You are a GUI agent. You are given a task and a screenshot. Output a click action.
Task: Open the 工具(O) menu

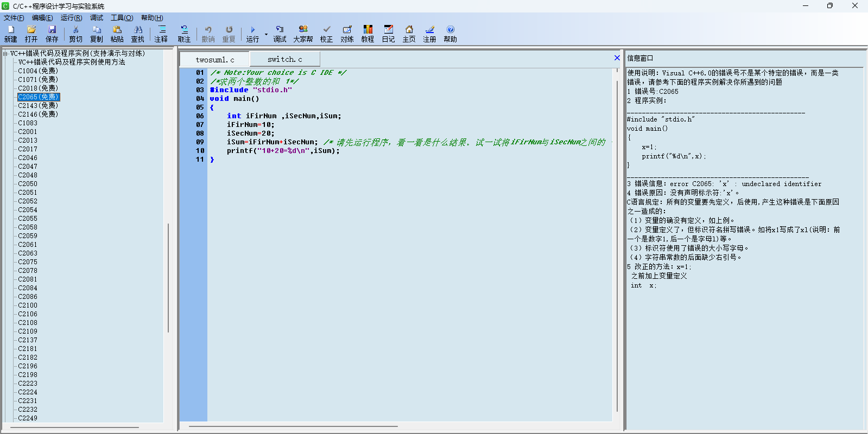coord(122,18)
